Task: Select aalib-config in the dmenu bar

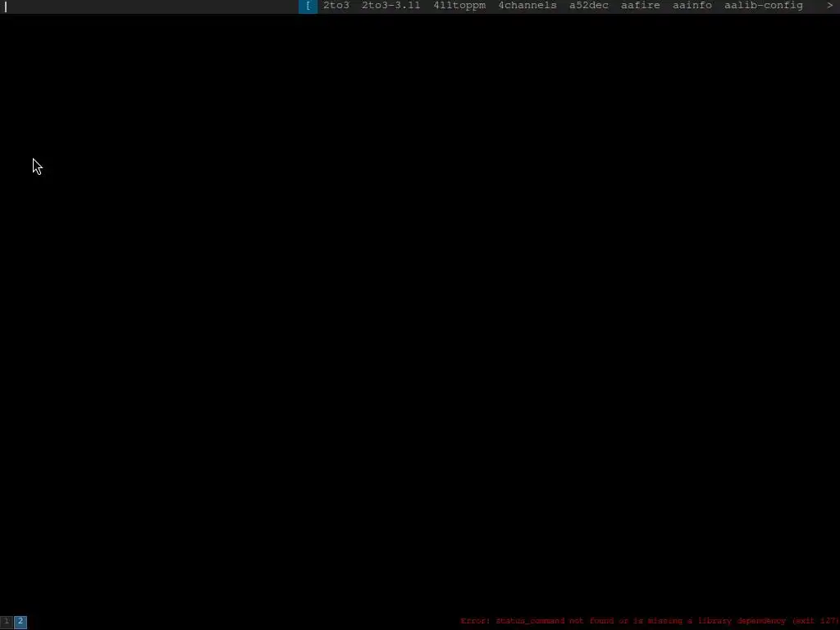Action: [x=764, y=6]
